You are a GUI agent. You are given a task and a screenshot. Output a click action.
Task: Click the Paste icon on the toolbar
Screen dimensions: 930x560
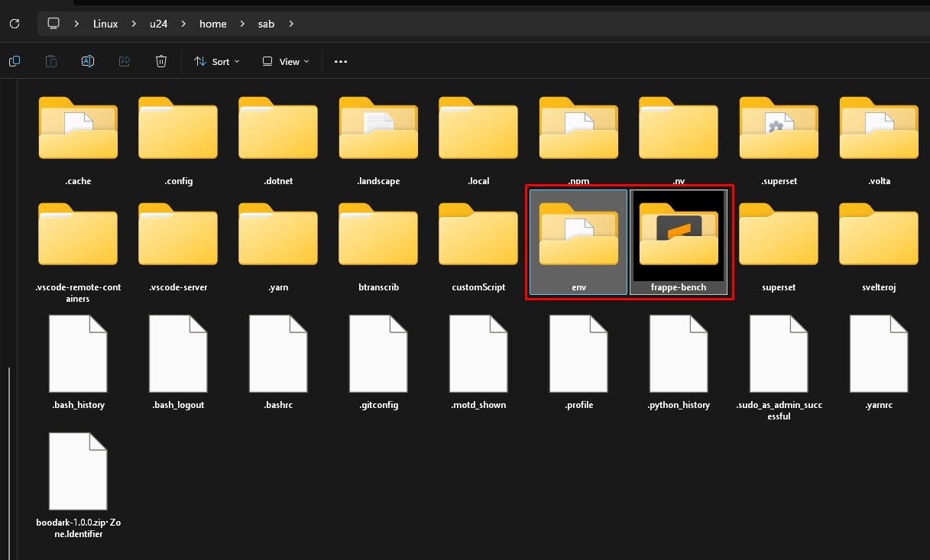pos(50,61)
